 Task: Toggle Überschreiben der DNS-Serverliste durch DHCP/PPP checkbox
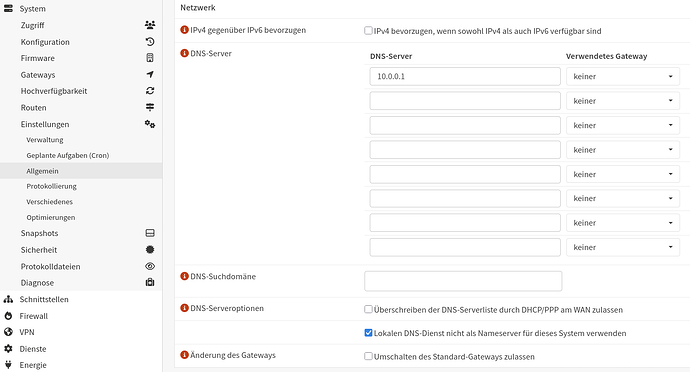tap(368, 309)
